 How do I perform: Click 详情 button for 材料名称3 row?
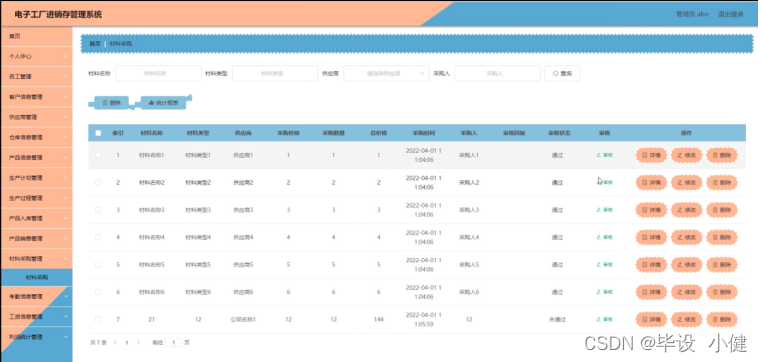click(651, 210)
